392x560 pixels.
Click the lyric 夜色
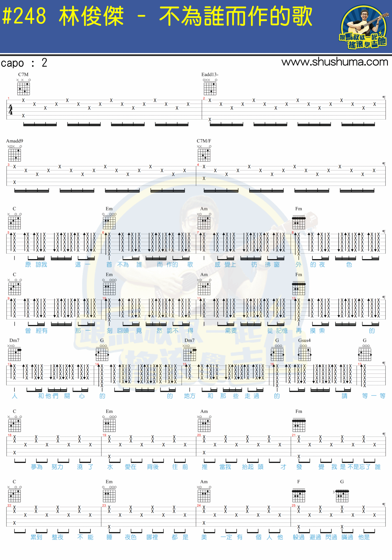point(131,537)
